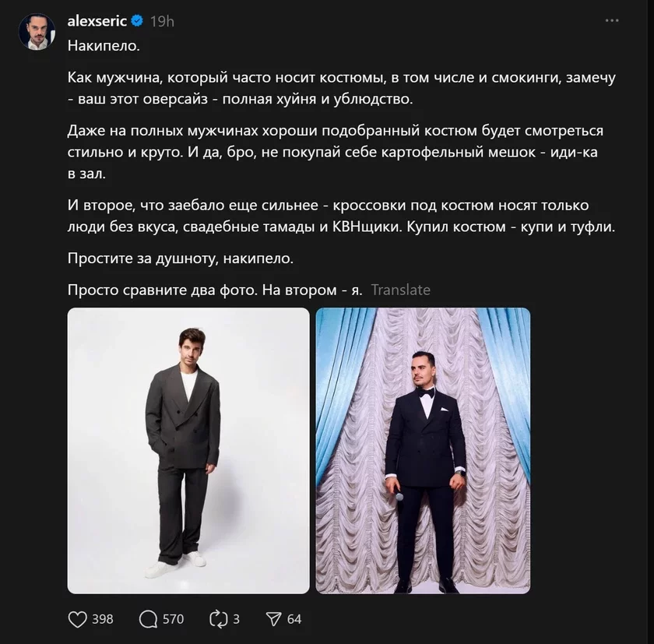
Task: Open the second photo with black tuxedo
Action: (x=423, y=450)
